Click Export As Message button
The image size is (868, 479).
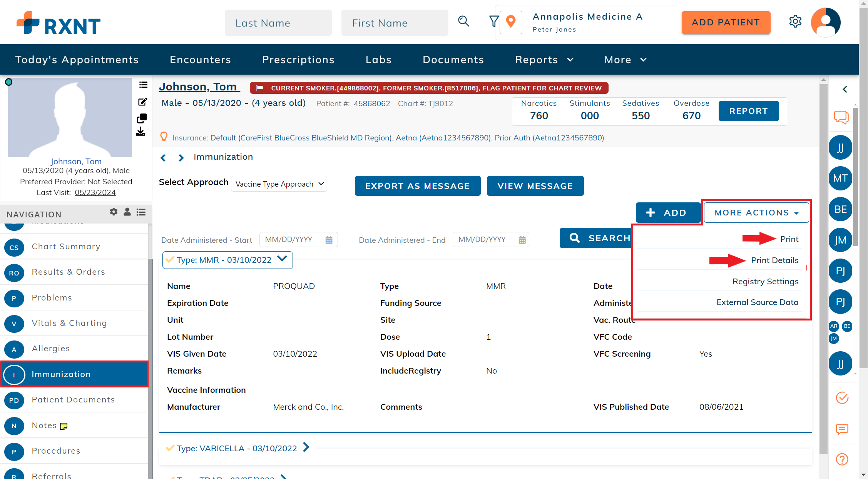[x=417, y=186]
